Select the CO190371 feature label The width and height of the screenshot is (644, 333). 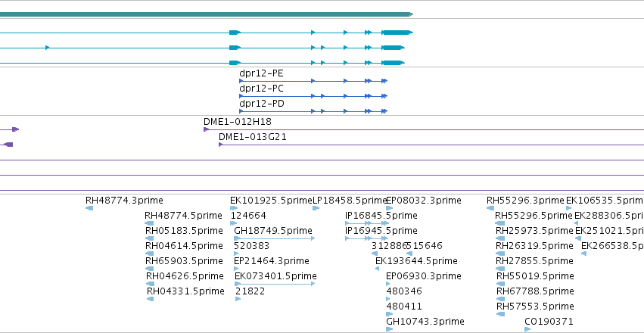point(549,321)
